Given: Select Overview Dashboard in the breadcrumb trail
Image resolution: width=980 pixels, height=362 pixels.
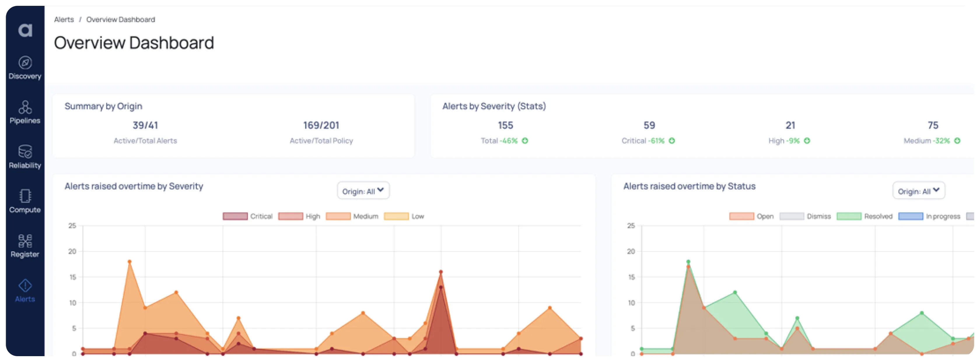Looking at the screenshot, I should (120, 19).
